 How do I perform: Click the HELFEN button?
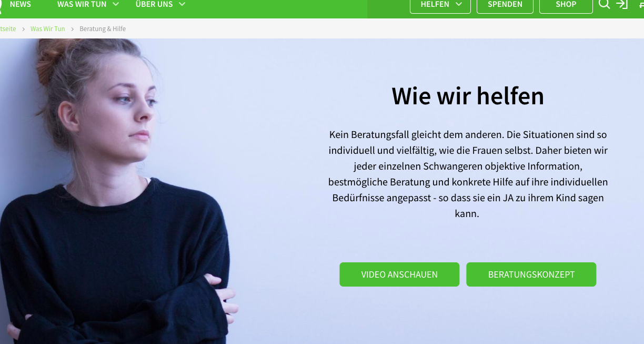click(x=440, y=5)
